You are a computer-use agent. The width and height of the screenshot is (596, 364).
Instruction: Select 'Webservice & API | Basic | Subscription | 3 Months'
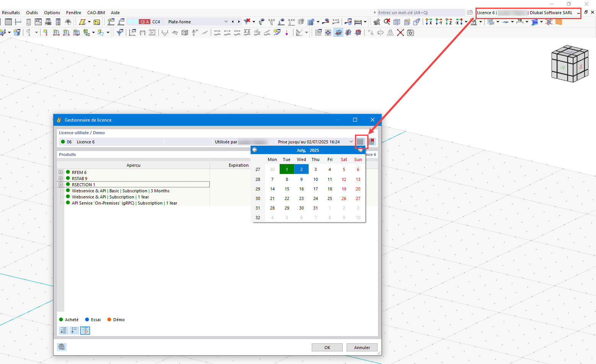121,191
